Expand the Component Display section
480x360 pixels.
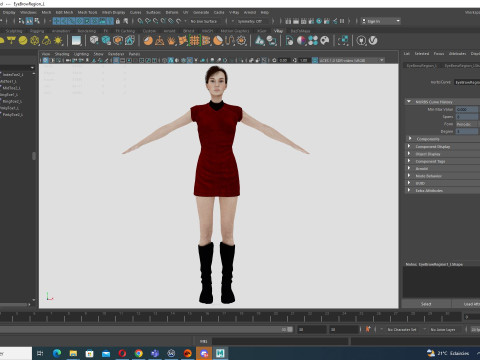click(x=410, y=146)
